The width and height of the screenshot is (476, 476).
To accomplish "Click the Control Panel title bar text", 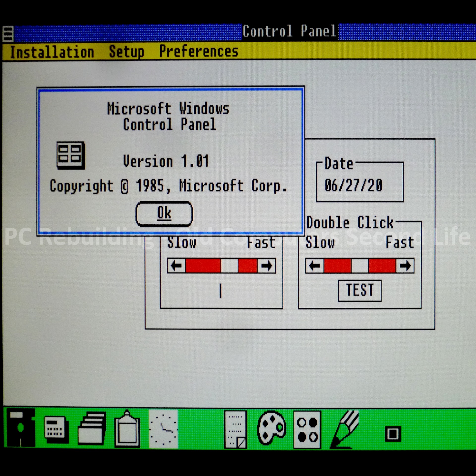I will click(x=289, y=31).
